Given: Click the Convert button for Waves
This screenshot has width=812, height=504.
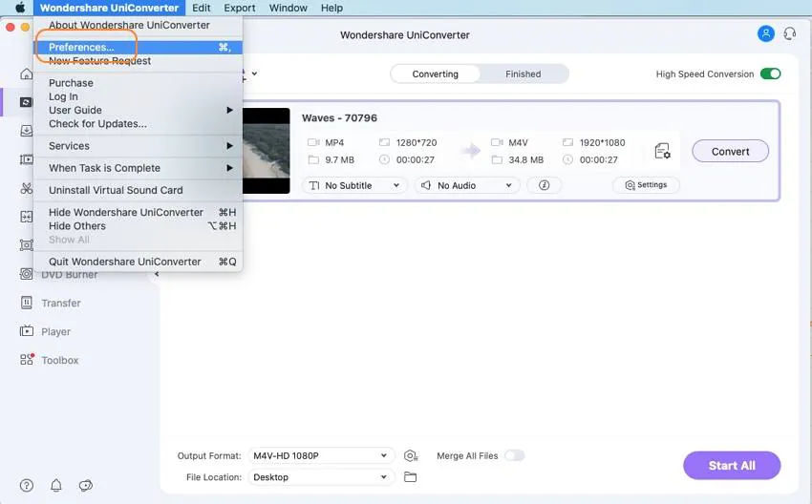Looking at the screenshot, I should tap(730, 151).
